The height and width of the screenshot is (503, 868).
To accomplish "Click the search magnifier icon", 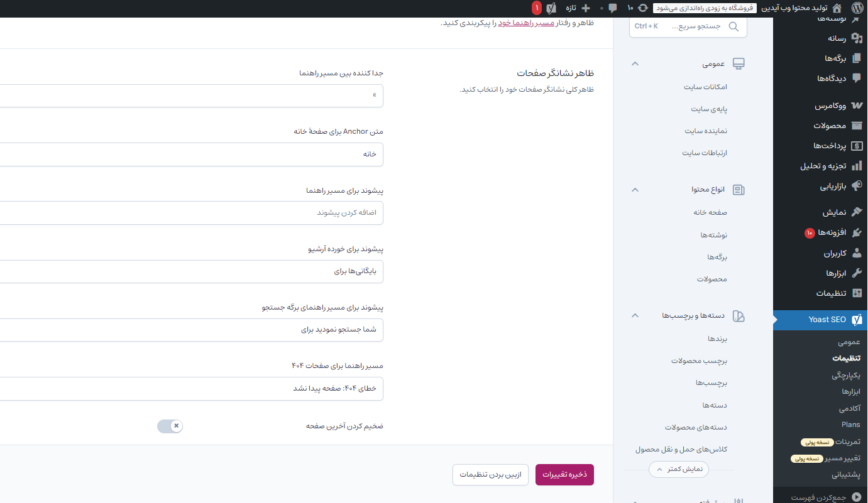I will [733, 26].
